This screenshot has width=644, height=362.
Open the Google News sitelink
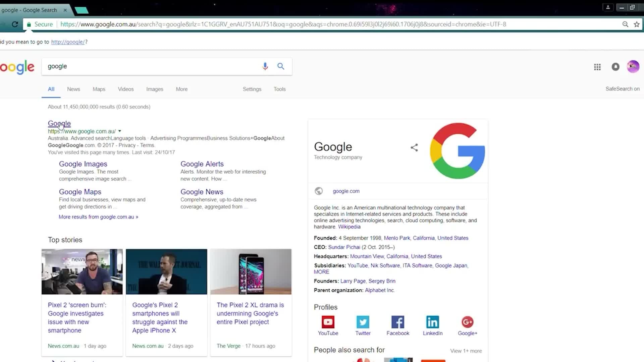coord(202,192)
